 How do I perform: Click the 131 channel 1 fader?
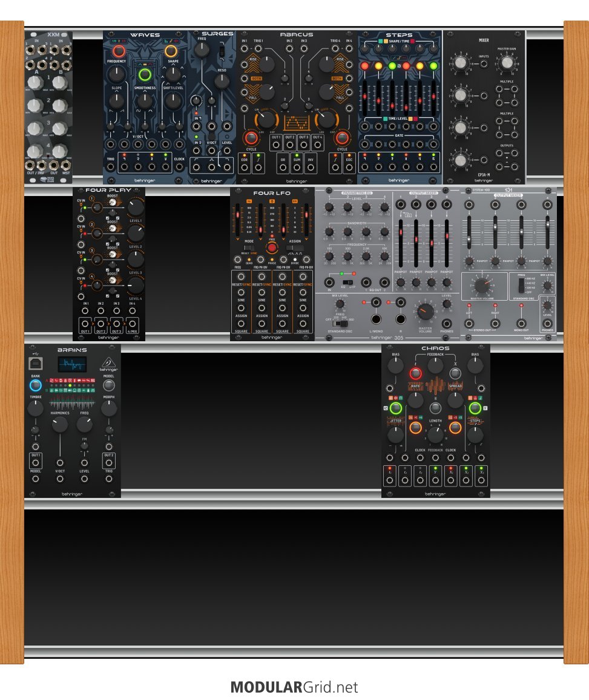point(469,232)
